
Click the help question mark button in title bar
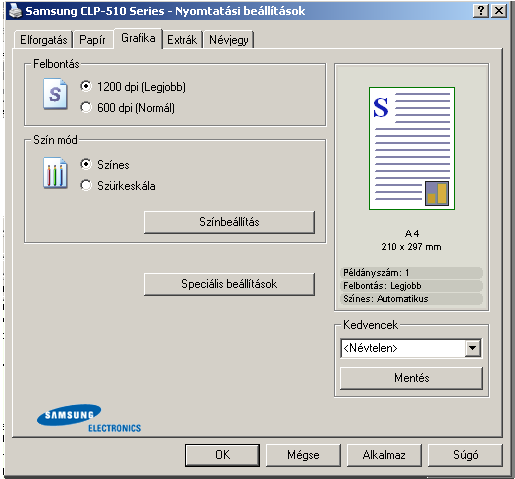click(481, 11)
